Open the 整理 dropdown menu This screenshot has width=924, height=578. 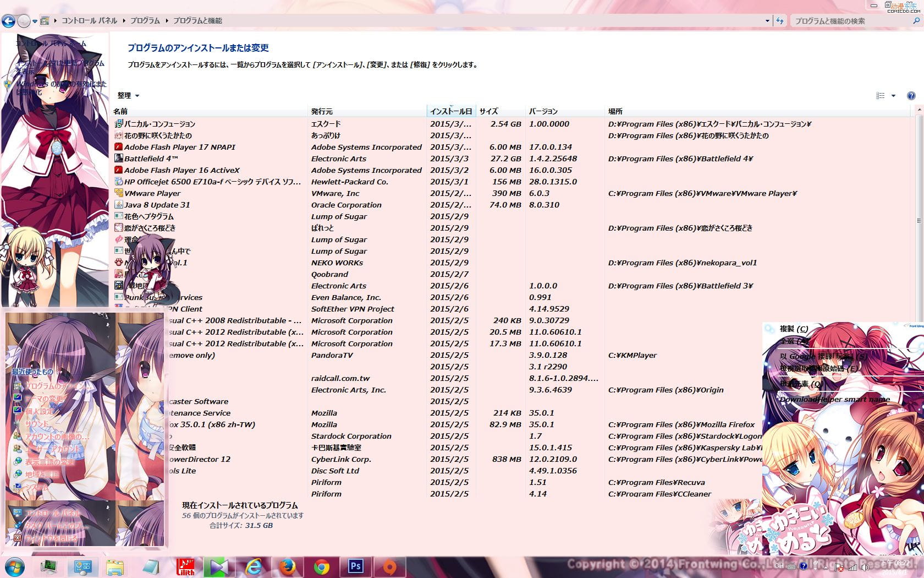point(128,95)
